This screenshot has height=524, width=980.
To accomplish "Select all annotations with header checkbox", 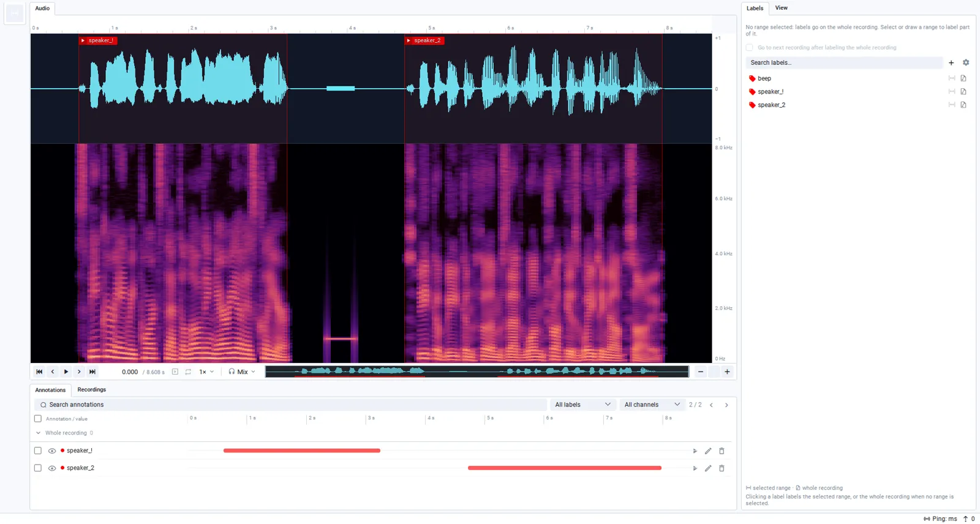I will pyautogui.click(x=38, y=419).
